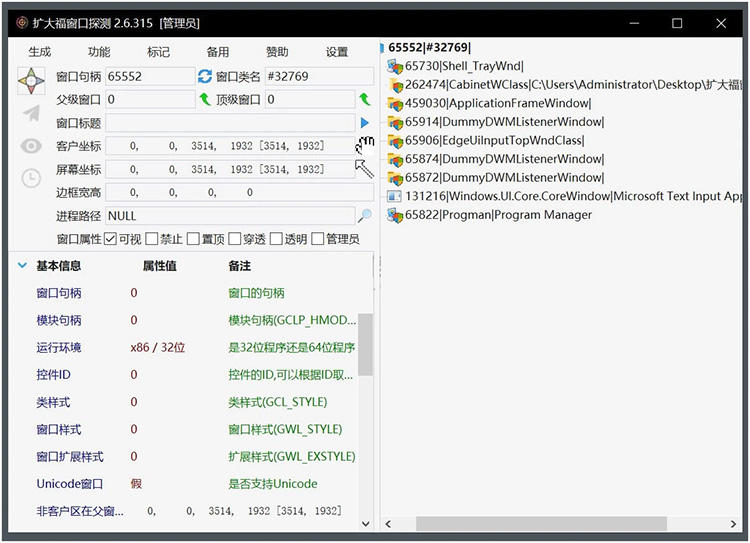Click green arrow next to 顶级窗口 field
The width and height of the screenshot is (750, 543).
point(364,99)
